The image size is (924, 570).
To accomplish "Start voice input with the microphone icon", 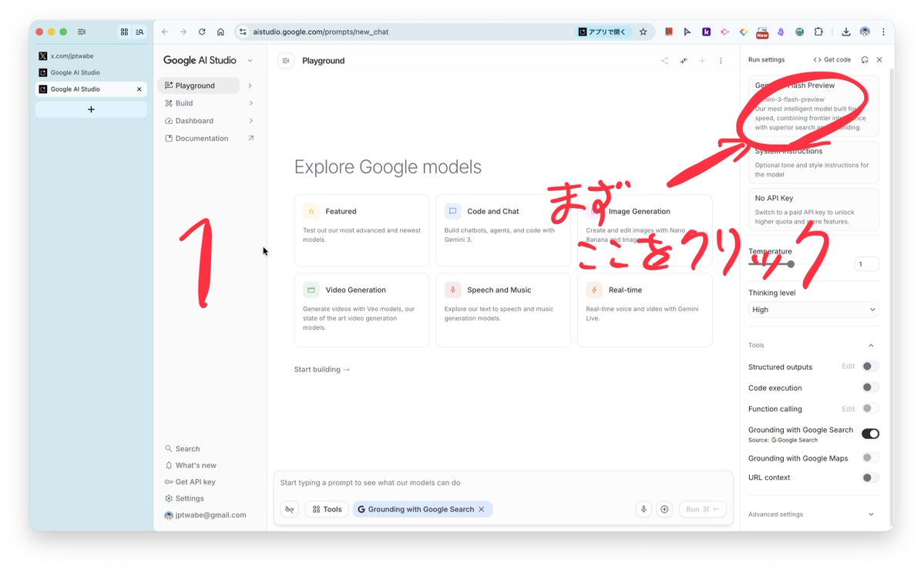I will tap(643, 509).
